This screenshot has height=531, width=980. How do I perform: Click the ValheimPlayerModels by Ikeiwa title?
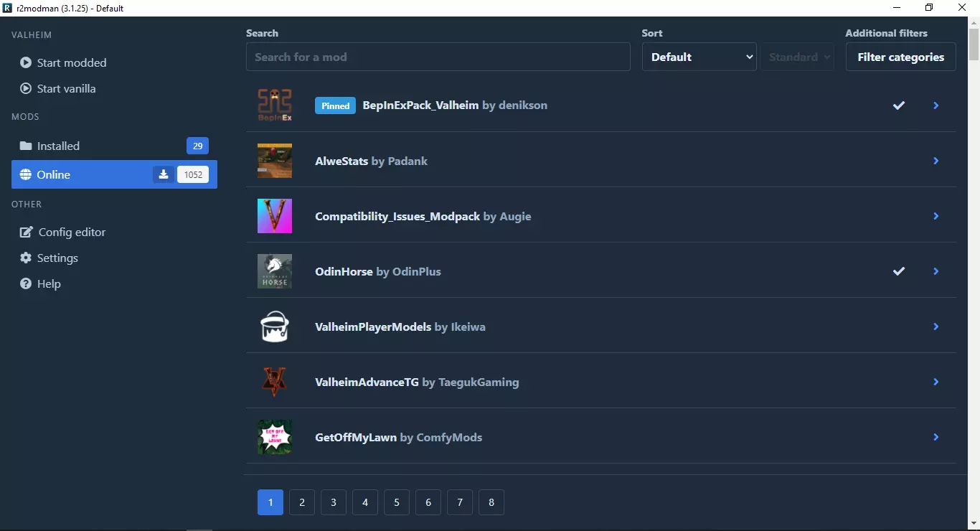point(400,326)
